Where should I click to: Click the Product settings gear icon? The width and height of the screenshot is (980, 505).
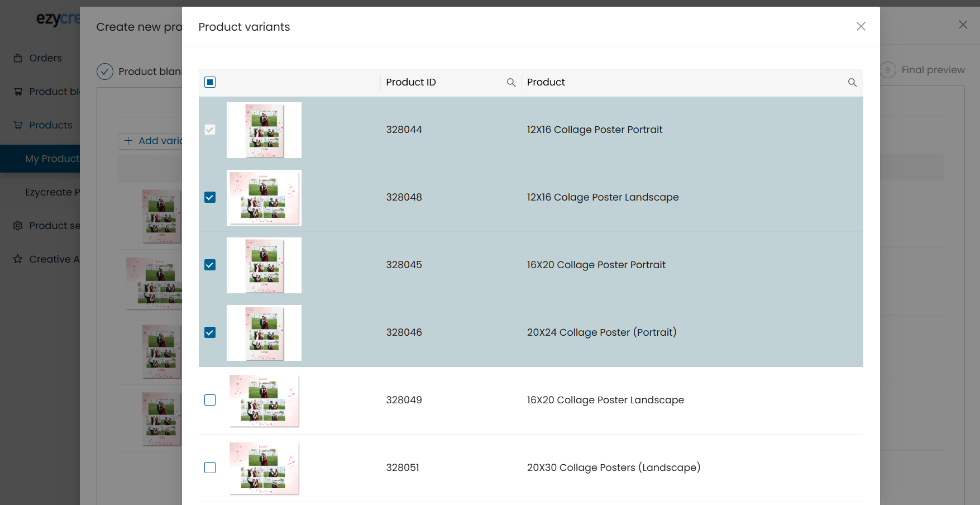(x=18, y=226)
